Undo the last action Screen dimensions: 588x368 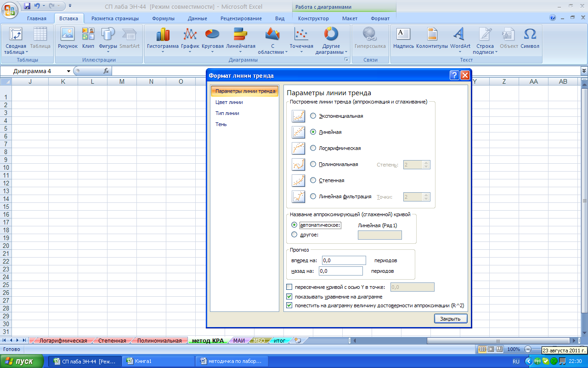point(37,6)
